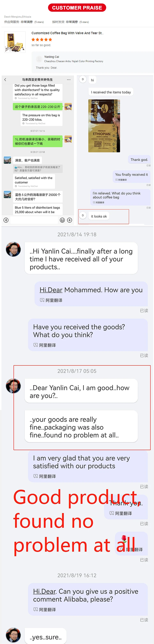154x644 pixels.
Task: Click translate icon under positive comment request
Action: point(36,609)
